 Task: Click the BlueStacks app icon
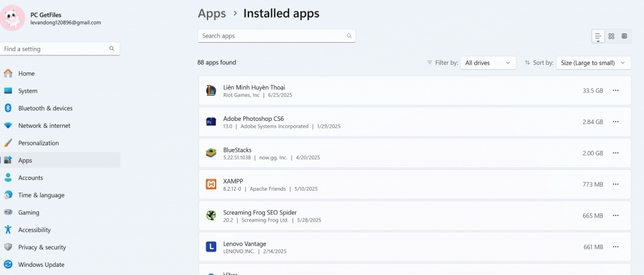click(211, 153)
